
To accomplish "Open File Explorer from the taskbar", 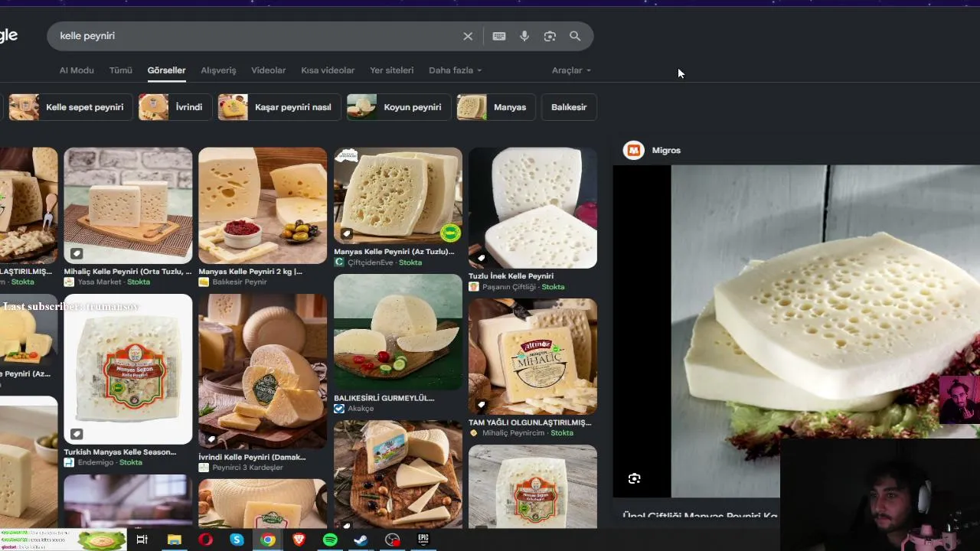I will click(x=175, y=540).
